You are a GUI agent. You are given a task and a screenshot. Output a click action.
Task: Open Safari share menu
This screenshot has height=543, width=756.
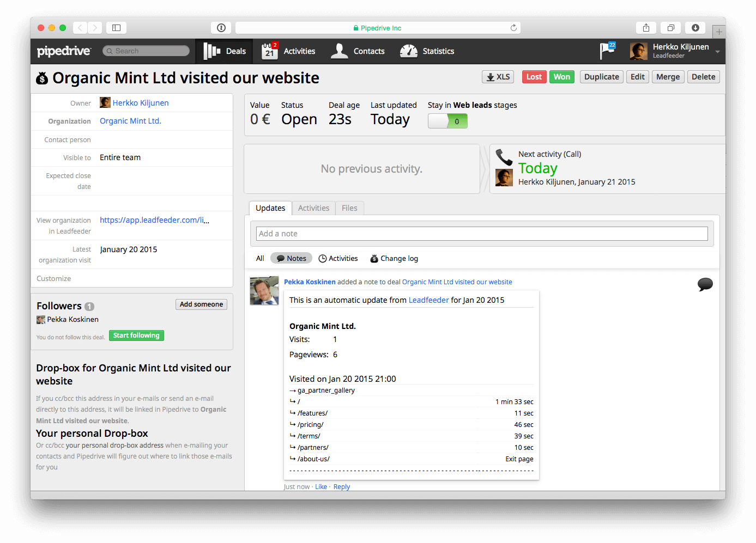tap(646, 28)
